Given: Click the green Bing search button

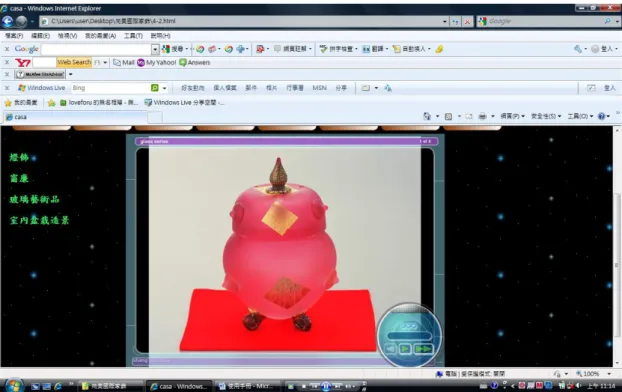Looking at the screenshot, I should click(155, 88).
